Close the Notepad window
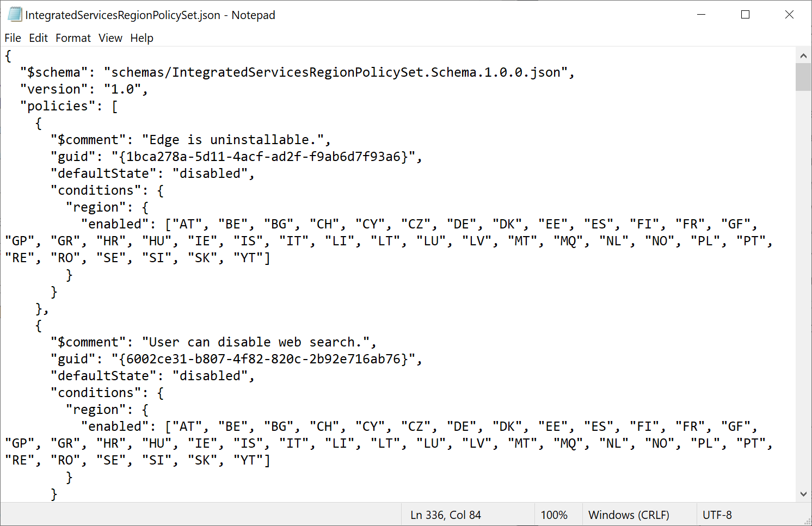 [789, 15]
